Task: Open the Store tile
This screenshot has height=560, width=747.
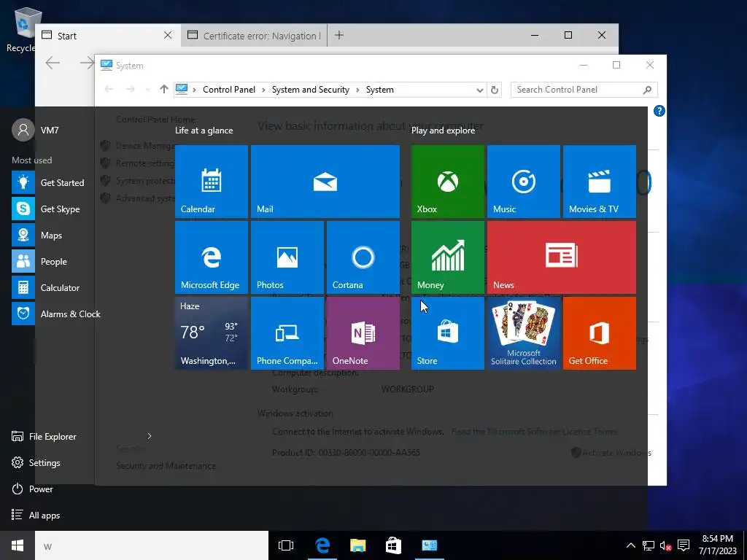Action: tap(448, 332)
